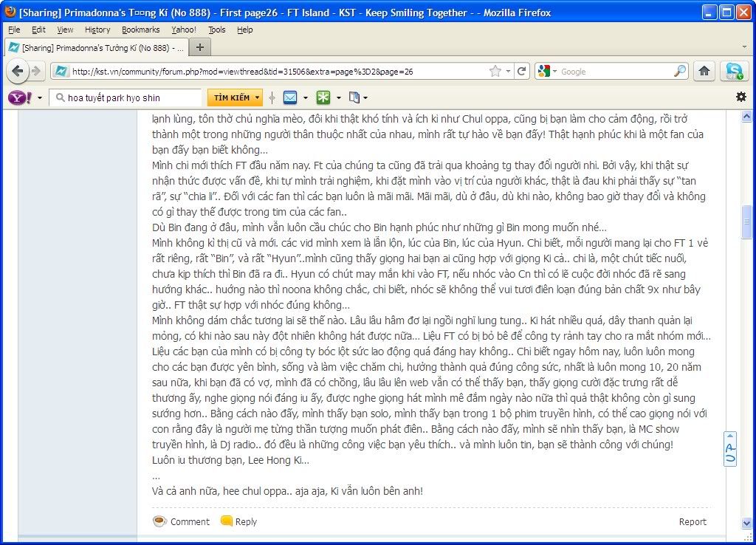Click the Yahoo! toolbar logo
This screenshot has width=756, height=545.
pos(20,98)
